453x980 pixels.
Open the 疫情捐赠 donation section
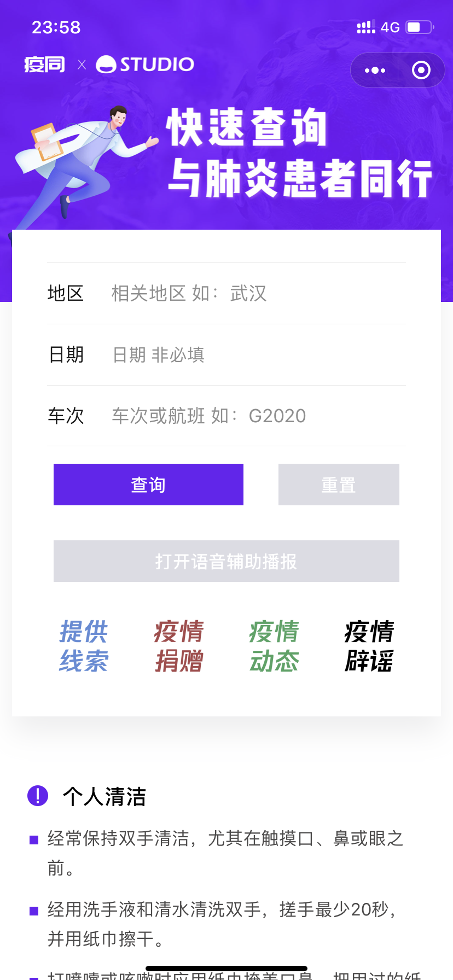coord(179,646)
